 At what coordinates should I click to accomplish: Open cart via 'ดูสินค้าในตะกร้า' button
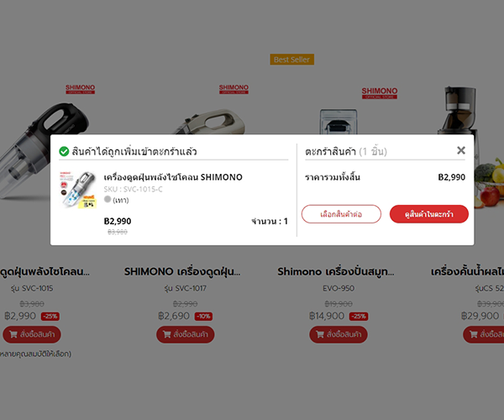(428, 214)
